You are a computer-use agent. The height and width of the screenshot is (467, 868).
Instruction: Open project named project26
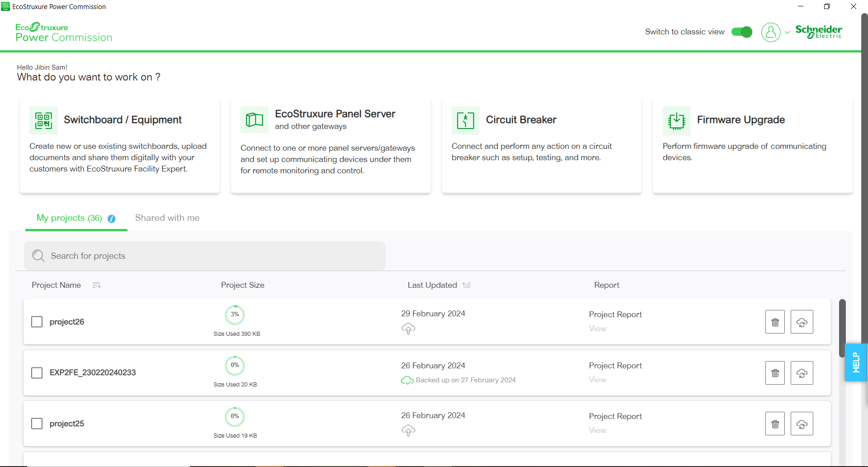[x=67, y=322]
